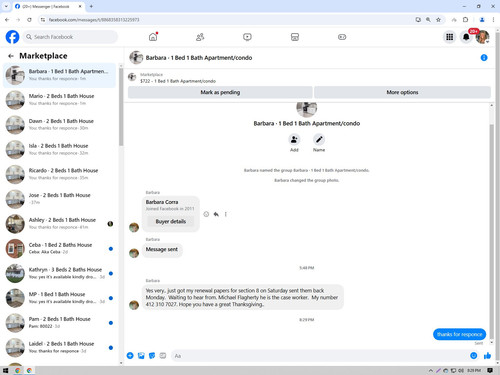Go back using Marketplace back arrow
Image resolution: width=500 pixels, height=375 pixels.
(11, 56)
